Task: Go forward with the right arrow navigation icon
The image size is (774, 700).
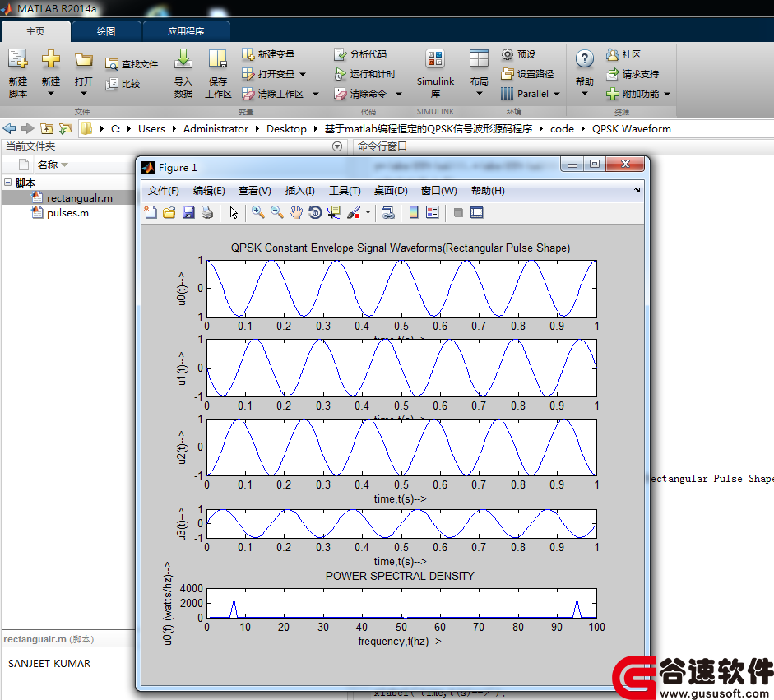Action: tap(28, 129)
